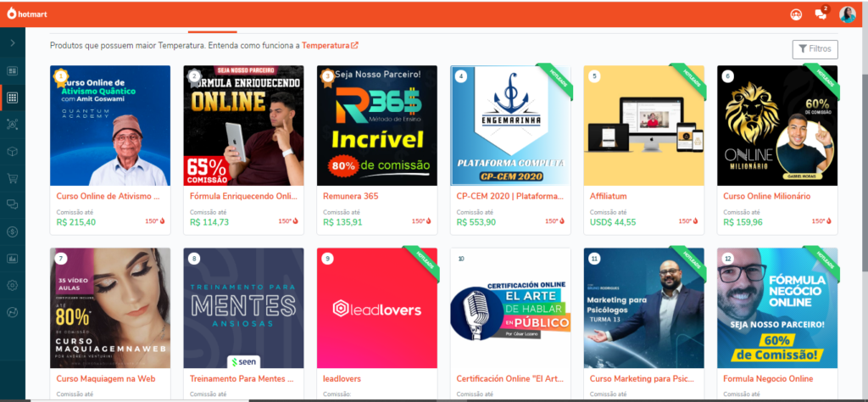This screenshot has height=402, width=868.
Task: Click title 'Curso Online de Ativismo ...'
Action: 108,196
